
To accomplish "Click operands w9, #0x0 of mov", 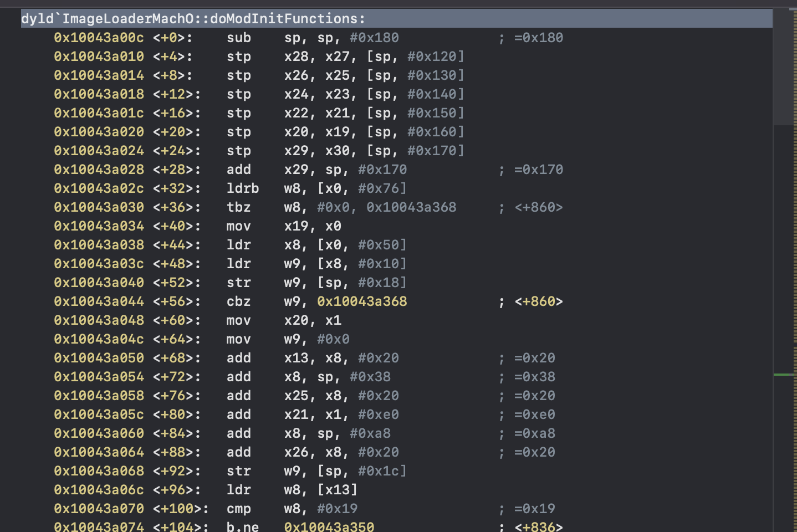I will (317, 339).
